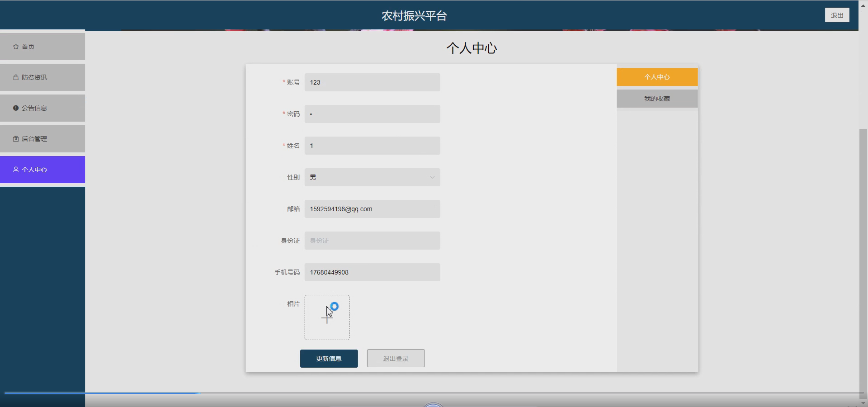The width and height of the screenshot is (868, 407).
Task: Navigate to 后台管理 in the sidebar
Action: 34,139
